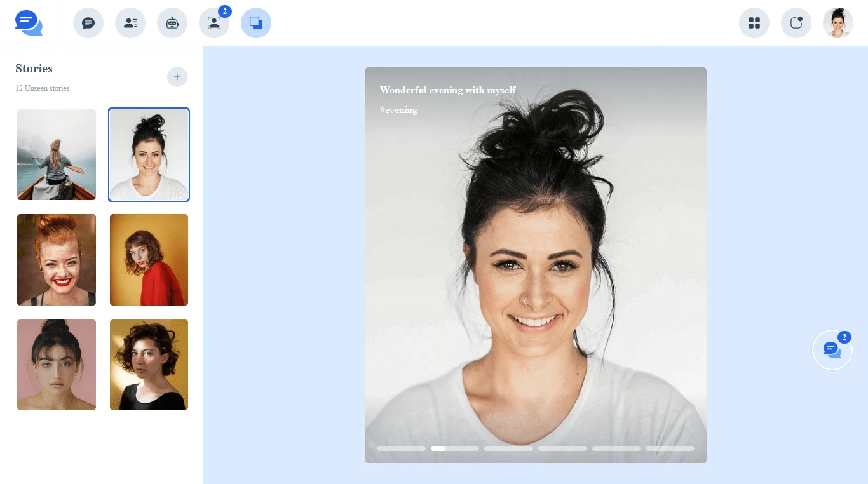View the woman in red sweater story
Screen dimensions: 868x484
point(149,260)
